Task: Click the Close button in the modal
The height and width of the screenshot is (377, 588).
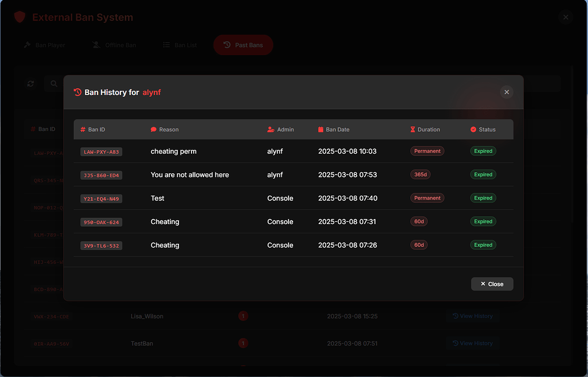Action: point(491,283)
